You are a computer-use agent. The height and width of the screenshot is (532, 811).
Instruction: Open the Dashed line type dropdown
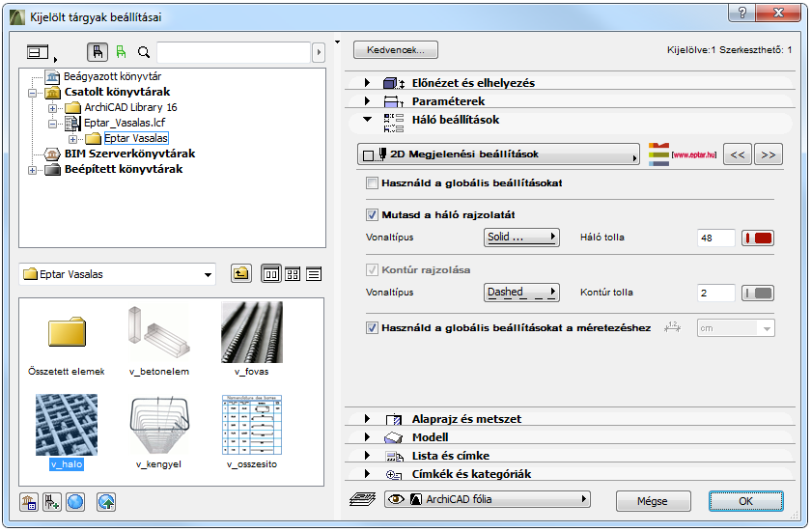(x=521, y=293)
